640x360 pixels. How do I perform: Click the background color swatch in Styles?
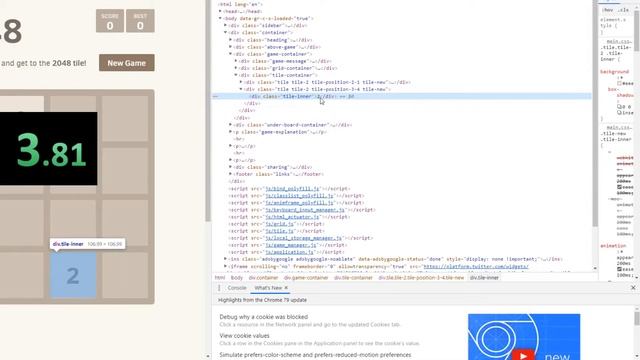619,83
